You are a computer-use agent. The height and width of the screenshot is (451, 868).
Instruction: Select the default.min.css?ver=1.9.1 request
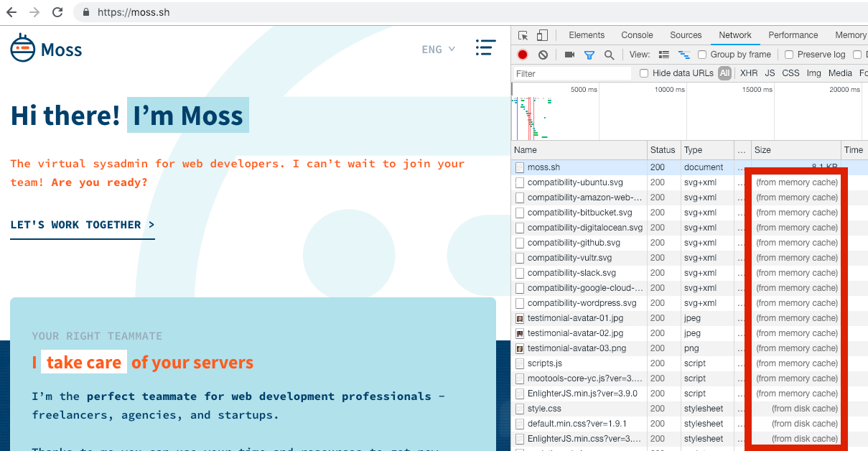pos(689,424)
